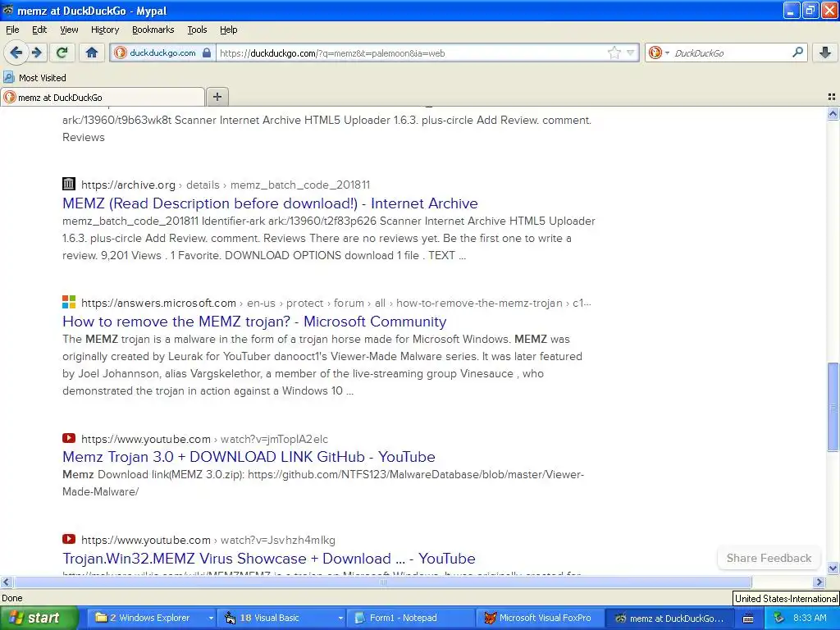Open a new tab with the plus button
The image size is (840, 630).
pos(217,97)
